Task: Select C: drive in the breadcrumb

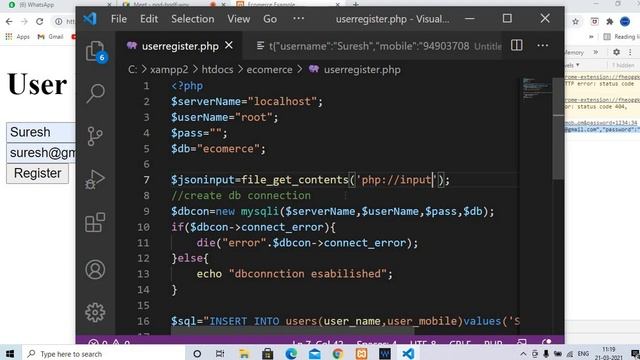Action: pos(132,70)
